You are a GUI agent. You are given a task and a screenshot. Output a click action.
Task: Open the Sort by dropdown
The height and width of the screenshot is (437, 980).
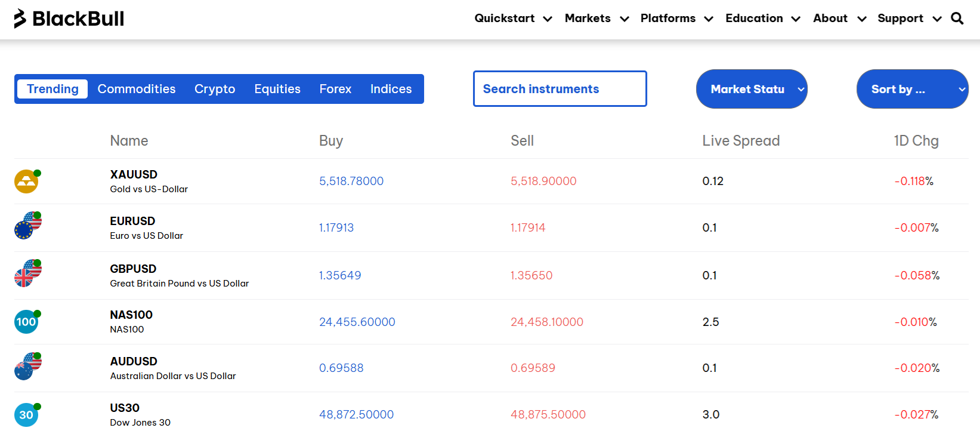coord(913,89)
